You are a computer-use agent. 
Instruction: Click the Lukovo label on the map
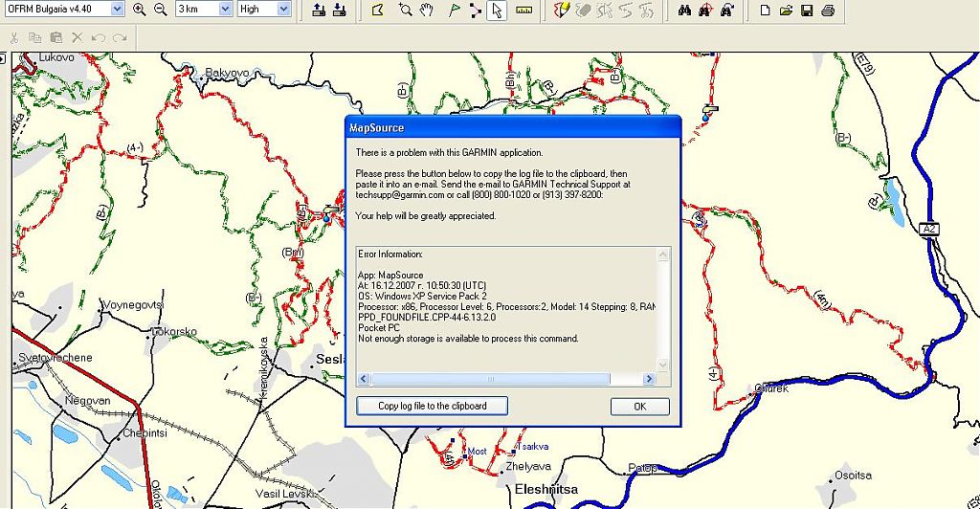pos(56,57)
